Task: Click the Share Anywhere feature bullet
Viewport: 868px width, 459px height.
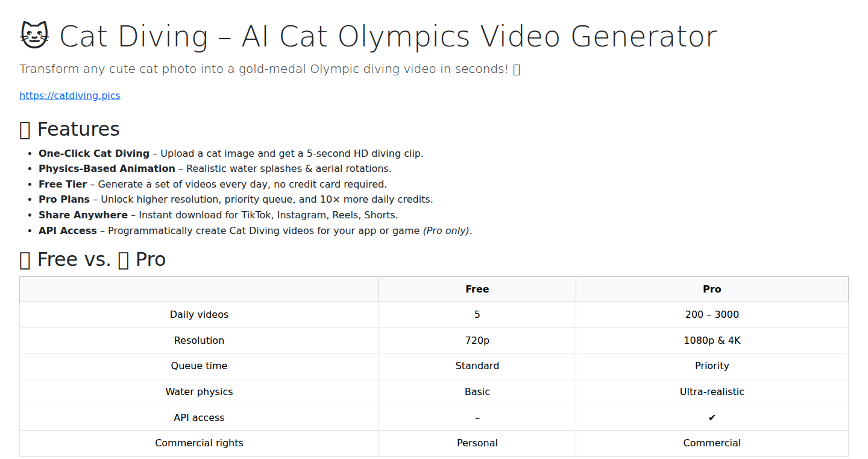Action: click(218, 215)
